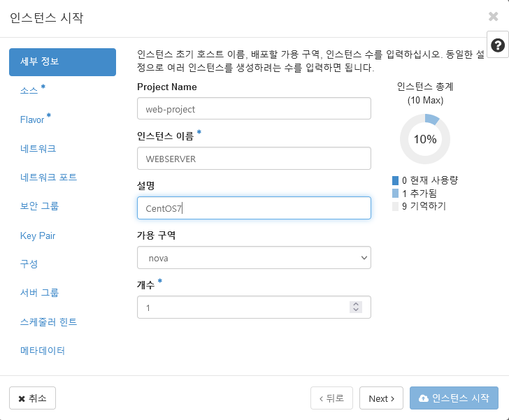Open the 메타데이터 step
The image size is (509, 420).
point(43,351)
